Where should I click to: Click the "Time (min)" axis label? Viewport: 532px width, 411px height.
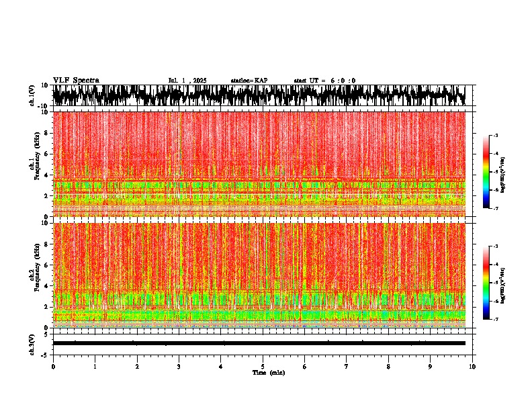[x=269, y=373]
